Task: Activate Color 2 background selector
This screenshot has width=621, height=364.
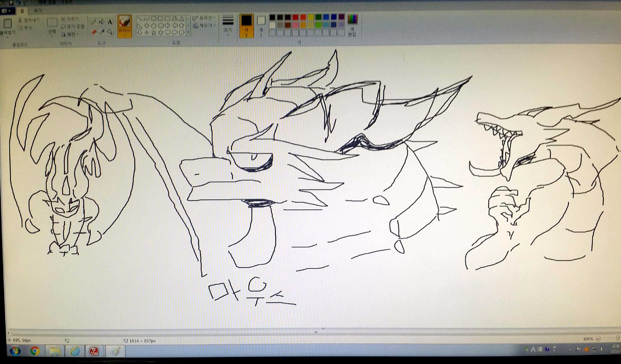Action: click(261, 25)
